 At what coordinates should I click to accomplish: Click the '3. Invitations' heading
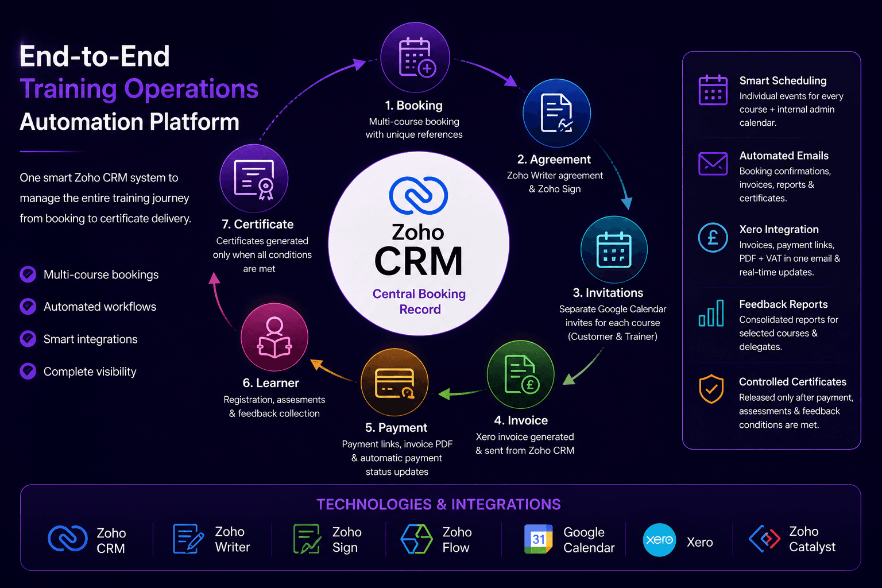[608, 293]
